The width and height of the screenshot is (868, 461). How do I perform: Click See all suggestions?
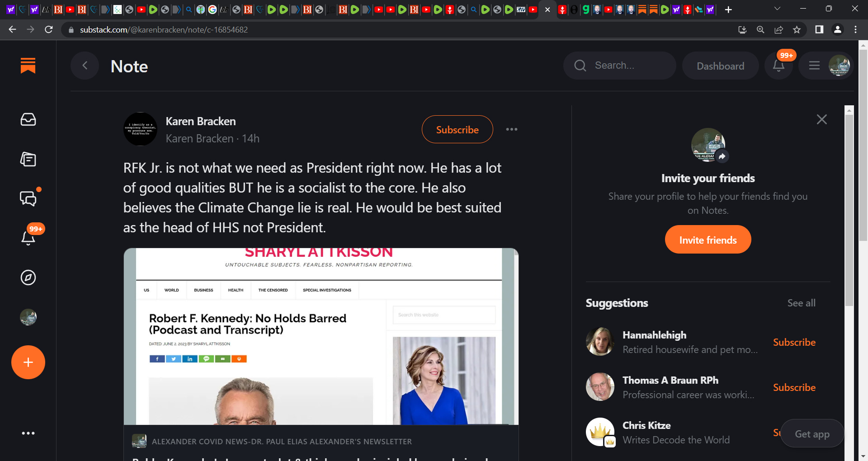801,303
